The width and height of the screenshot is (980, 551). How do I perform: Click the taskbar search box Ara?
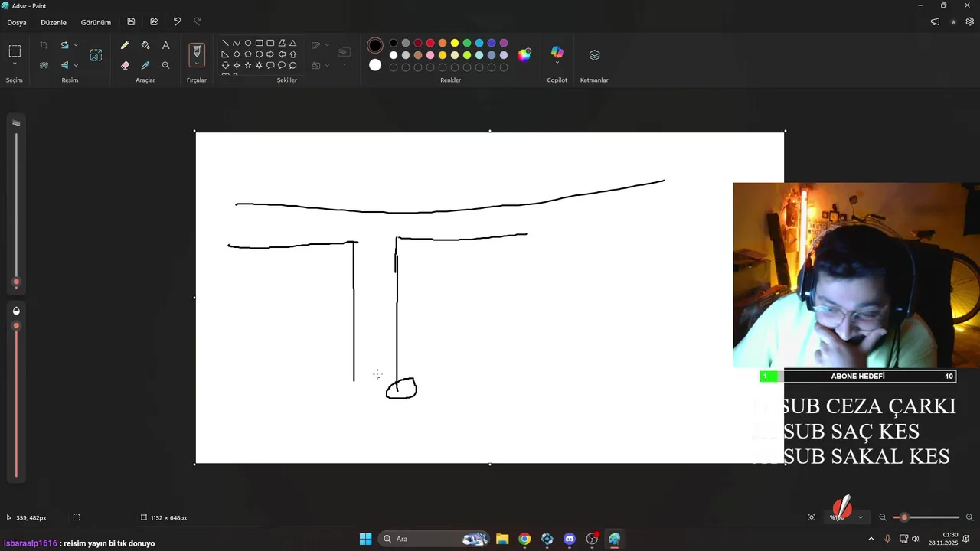pos(435,539)
